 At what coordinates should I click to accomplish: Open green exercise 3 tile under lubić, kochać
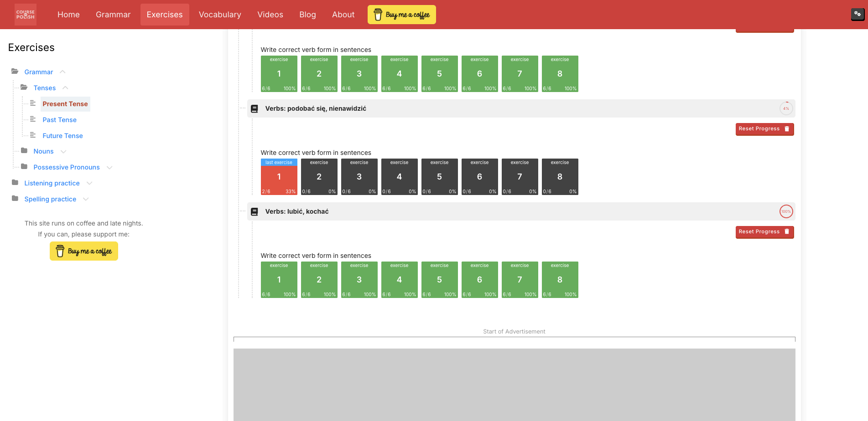(x=359, y=280)
